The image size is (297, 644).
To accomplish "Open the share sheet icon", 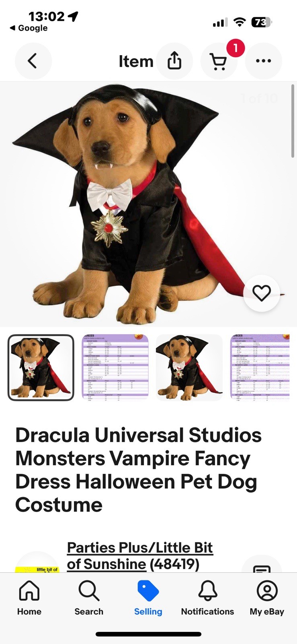I will point(174,61).
